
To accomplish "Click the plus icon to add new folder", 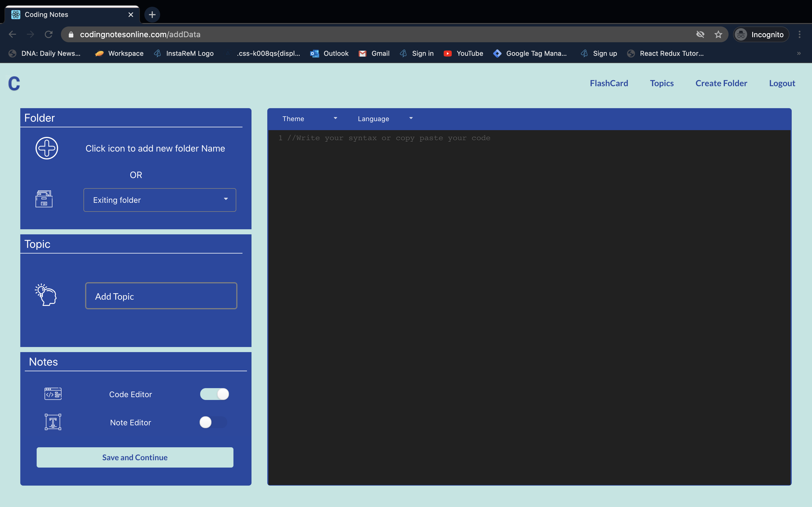I will pos(47,148).
